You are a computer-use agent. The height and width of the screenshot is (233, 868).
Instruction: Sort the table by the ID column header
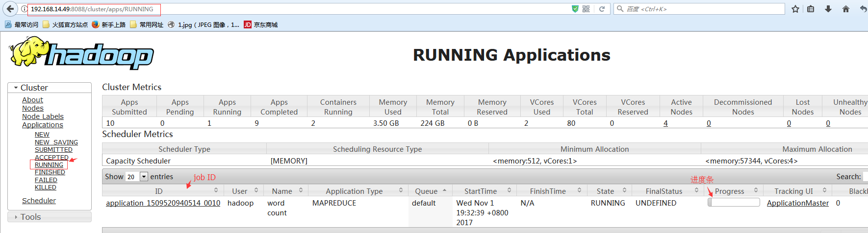(159, 191)
